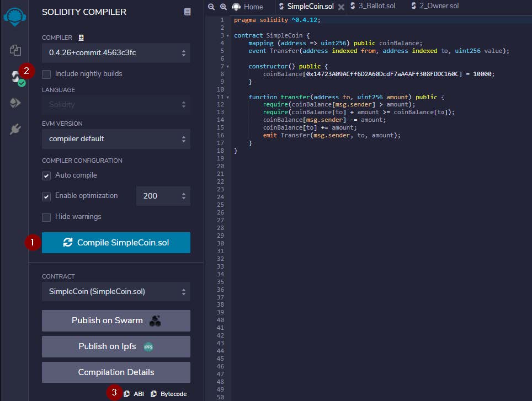This screenshot has height=401, width=532.
Task: Toggle the Auto compile checkbox
Action: [46, 175]
